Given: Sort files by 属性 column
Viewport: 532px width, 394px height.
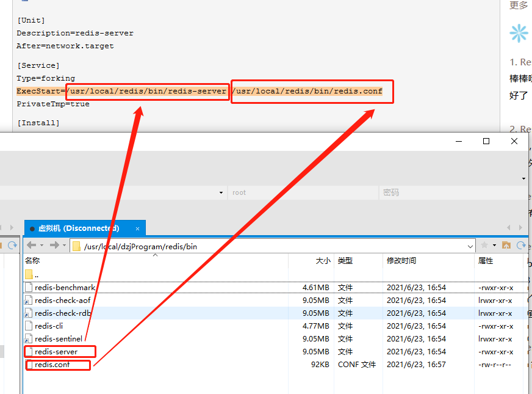Looking at the screenshot, I should pos(485,260).
